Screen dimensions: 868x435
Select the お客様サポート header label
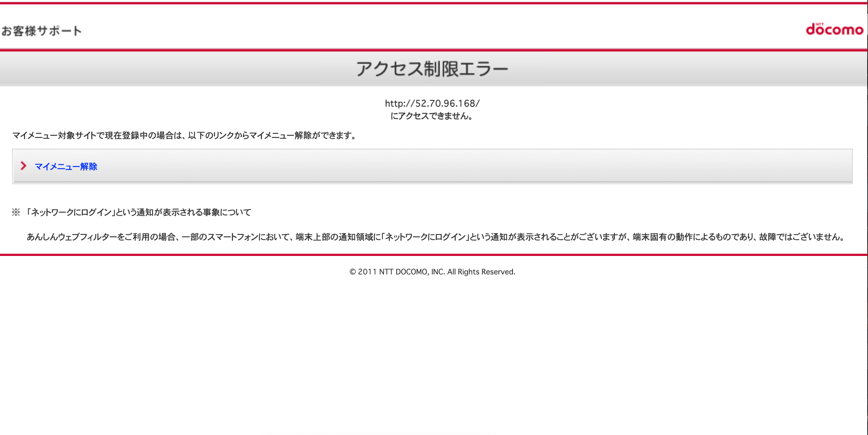(42, 31)
